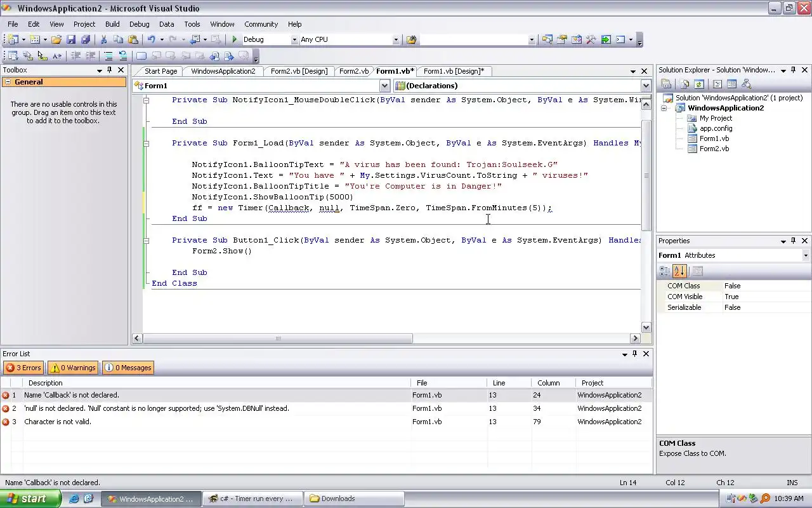Undo the last edit with toolbar arrow
This screenshot has height=508, width=812.
point(151,39)
